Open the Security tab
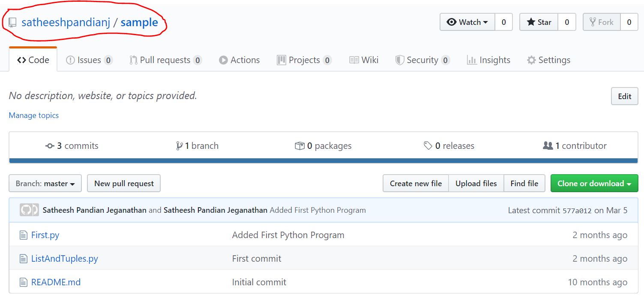Screen dimensions: 644x302 (422, 60)
